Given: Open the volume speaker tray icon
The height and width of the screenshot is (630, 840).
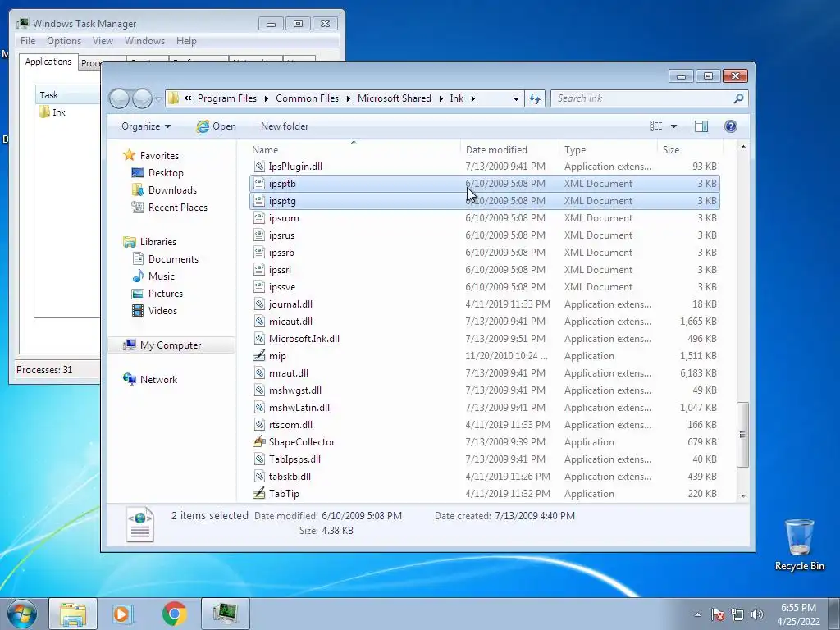Looking at the screenshot, I should pos(757,614).
